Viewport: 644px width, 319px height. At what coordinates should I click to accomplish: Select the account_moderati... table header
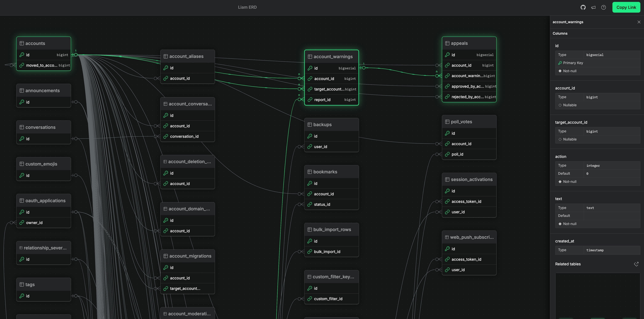(188, 313)
